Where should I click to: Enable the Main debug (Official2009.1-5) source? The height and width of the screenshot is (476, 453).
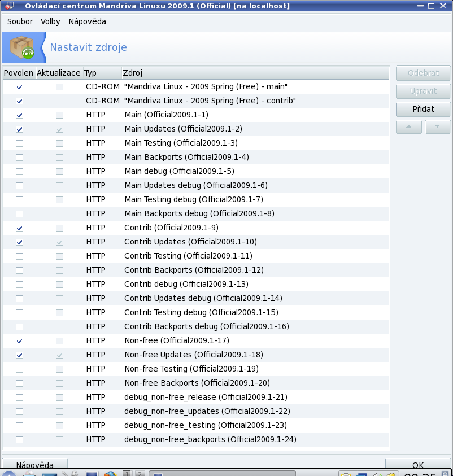pos(19,172)
